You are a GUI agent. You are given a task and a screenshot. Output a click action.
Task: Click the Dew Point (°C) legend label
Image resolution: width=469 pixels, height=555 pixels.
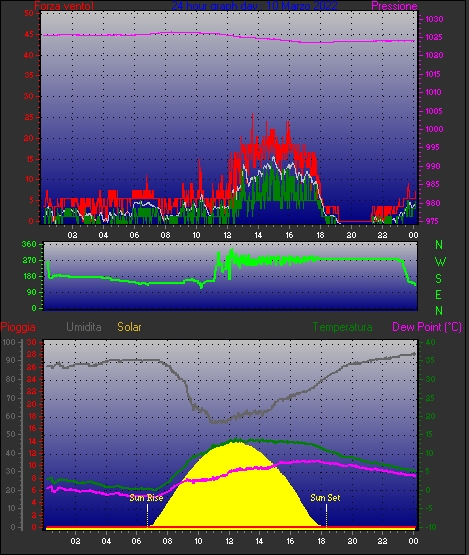tap(427, 327)
